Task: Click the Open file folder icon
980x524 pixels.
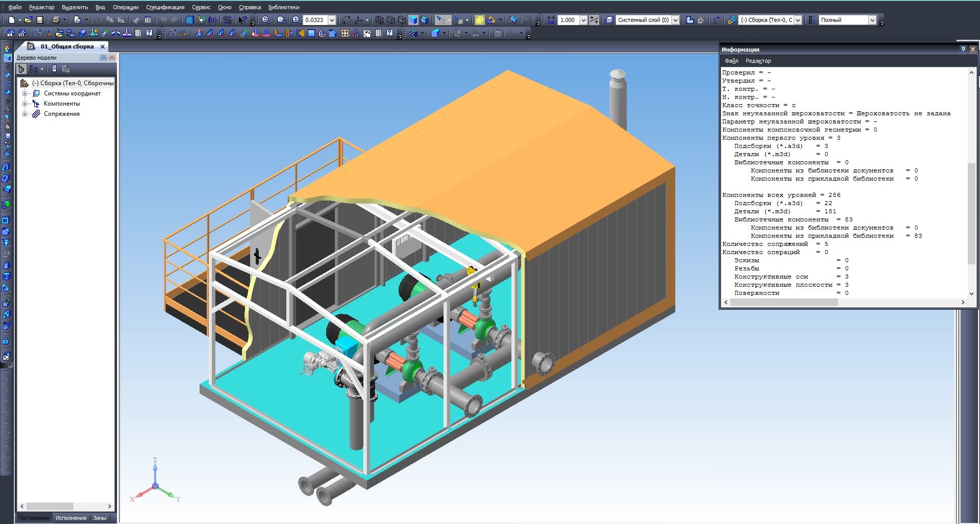Action: tap(29, 20)
